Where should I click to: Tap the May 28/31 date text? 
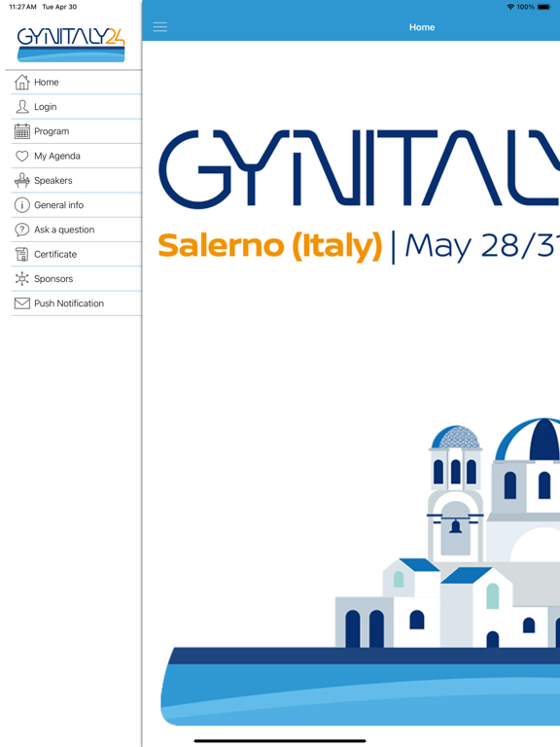tap(482, 246)
